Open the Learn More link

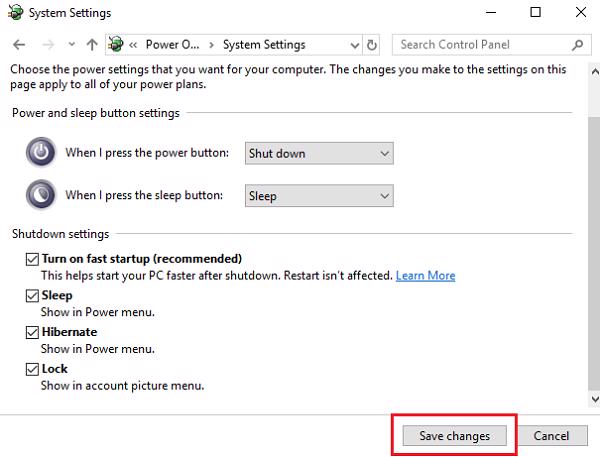tap(425, 275)
